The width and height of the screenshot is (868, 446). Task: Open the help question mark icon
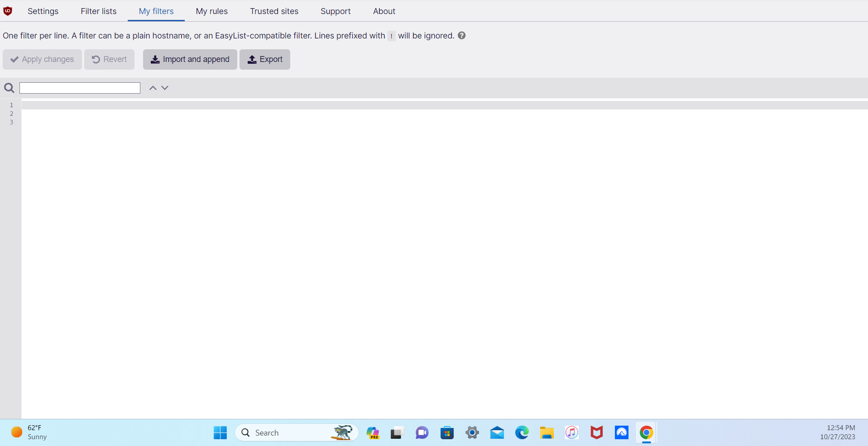tap(461, 35)
